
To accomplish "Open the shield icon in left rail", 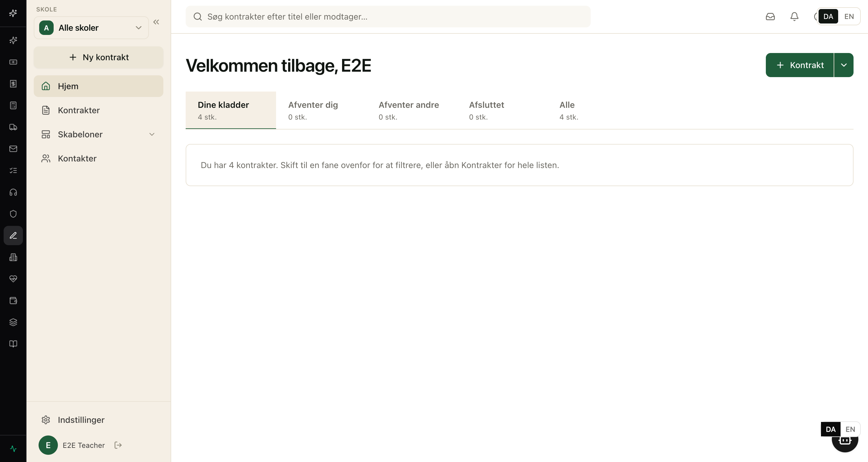I will (x=13, y=214).
